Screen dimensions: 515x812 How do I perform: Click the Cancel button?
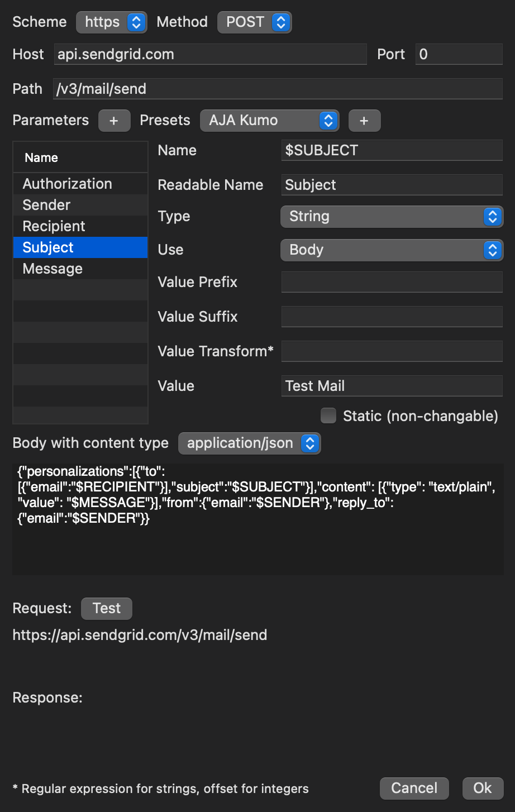coord(414,789)
